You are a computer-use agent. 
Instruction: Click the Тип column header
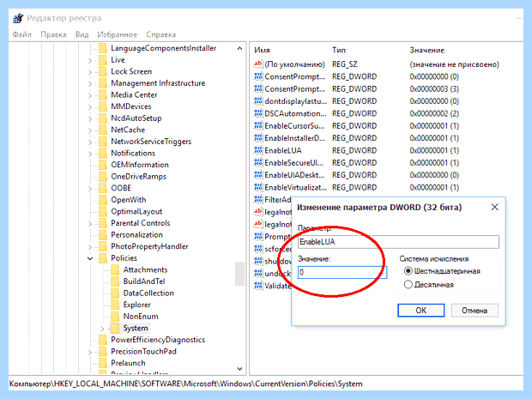point(339,51)
